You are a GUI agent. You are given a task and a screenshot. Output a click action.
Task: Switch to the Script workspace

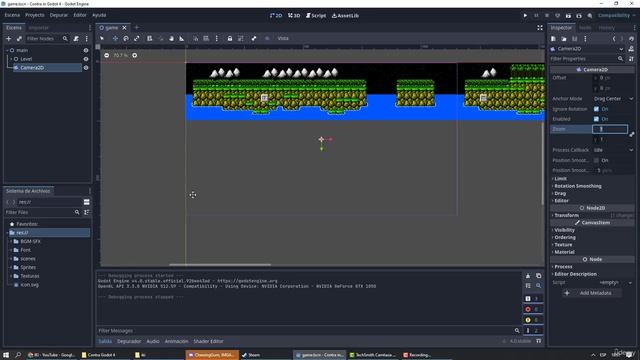coord(316,16)
